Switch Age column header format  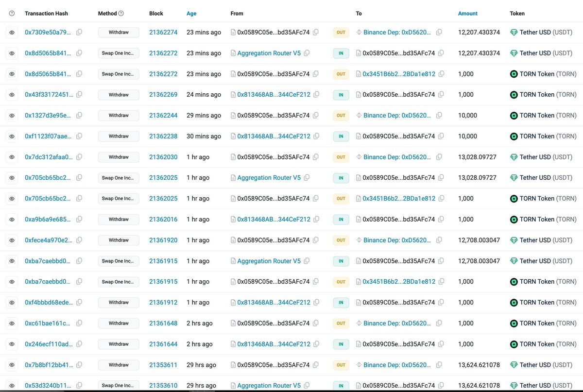click(x=191, y=14)
